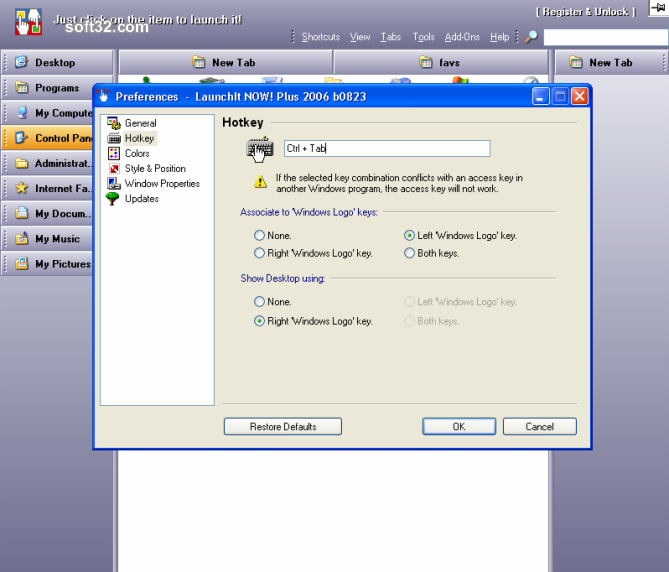The width and height of the screenshot is (669, 572).
Task: Click the Programs sidebar icon
Action: click(x=21, y=87)
